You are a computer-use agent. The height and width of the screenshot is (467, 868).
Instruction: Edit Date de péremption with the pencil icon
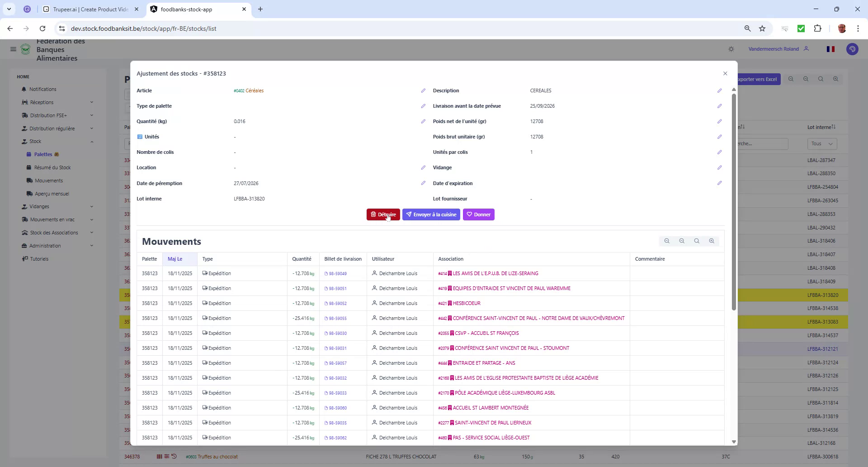tap(423, 183)
